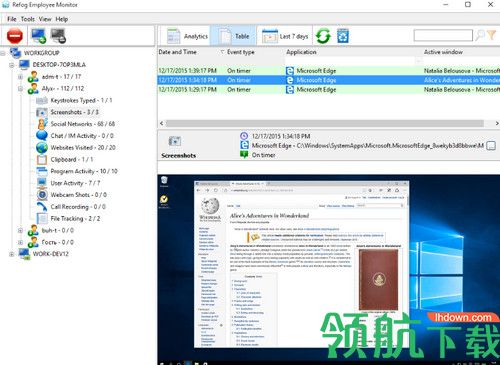Screen dimensions: 500x365
Task: Expand the Гость user node
Action: point(20,242)
